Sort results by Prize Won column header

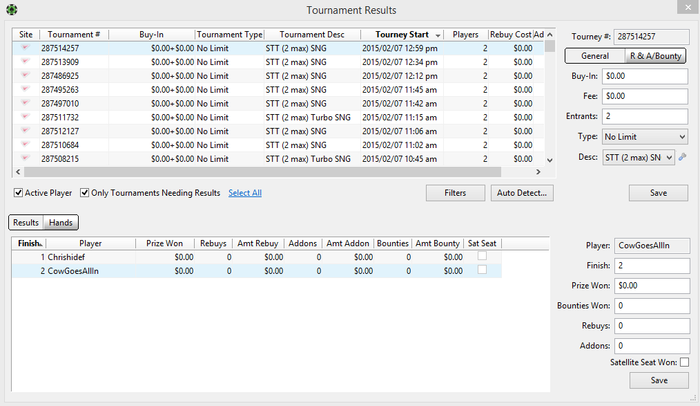tap(165, 243)
